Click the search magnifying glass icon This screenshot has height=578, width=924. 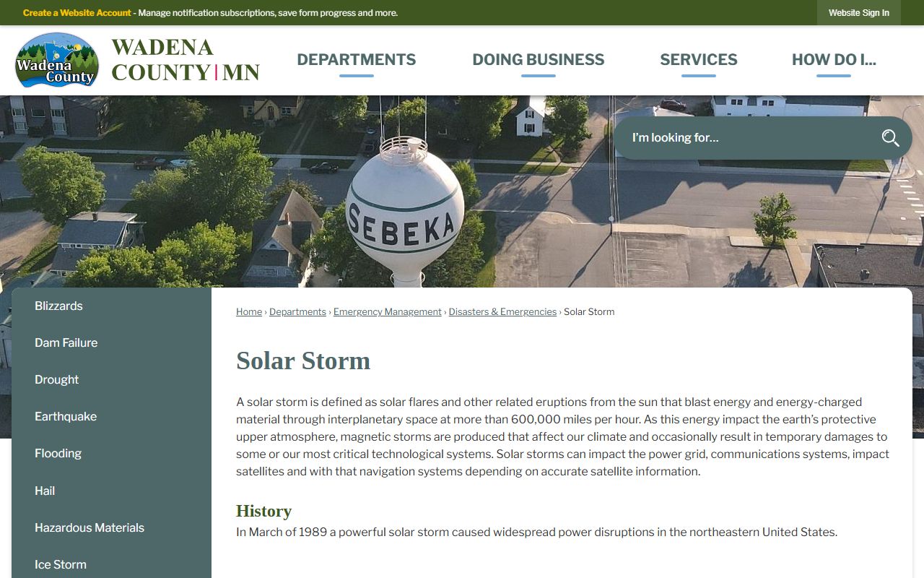pos(890,138)
